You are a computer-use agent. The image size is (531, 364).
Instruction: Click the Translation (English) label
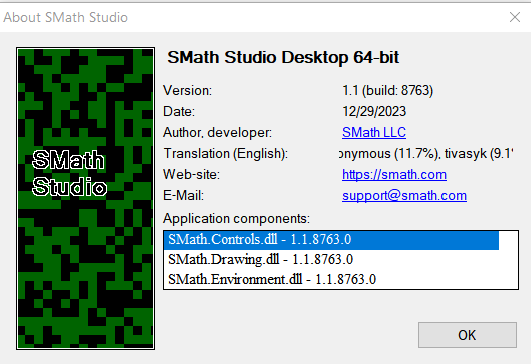(x=226, y=154)
